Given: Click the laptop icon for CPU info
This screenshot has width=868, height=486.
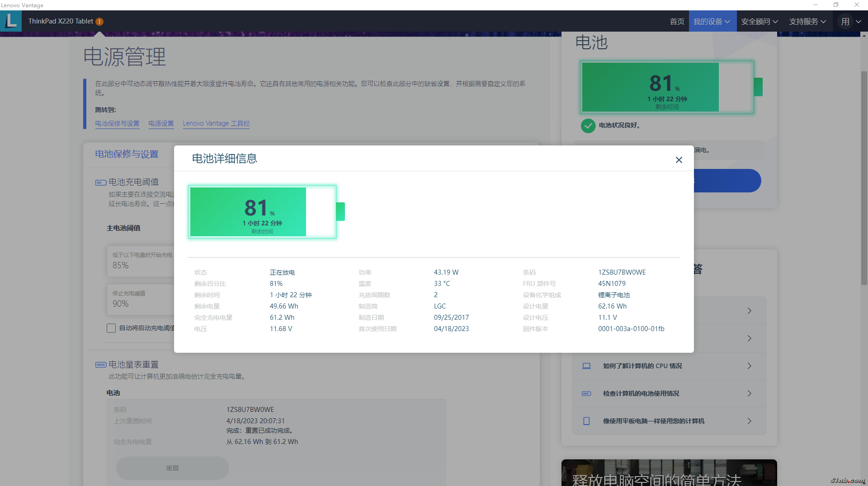Looking at the screenshot, I should tap(586, 366).
